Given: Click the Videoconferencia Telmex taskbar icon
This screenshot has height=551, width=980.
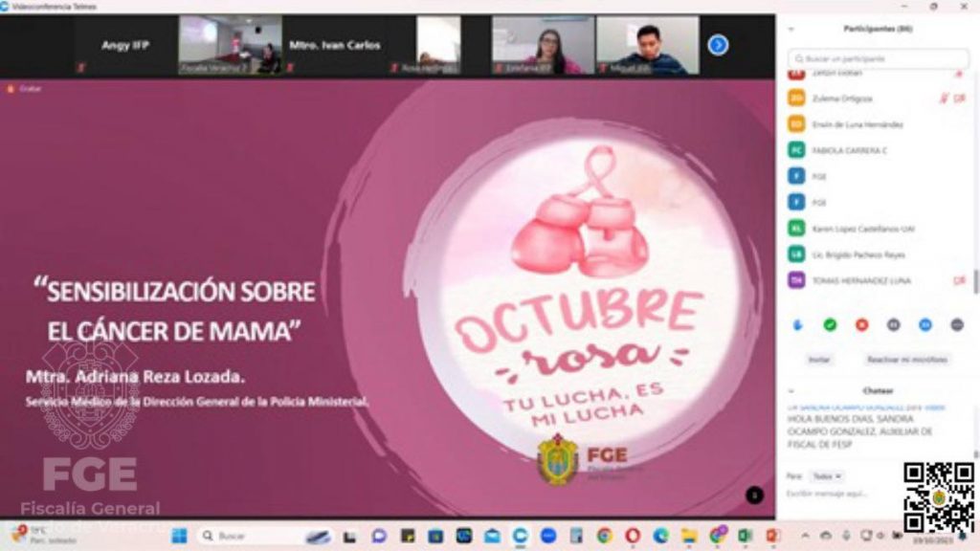Looking at the screenshot, I should pyautogui.click(x=520, y=536).
